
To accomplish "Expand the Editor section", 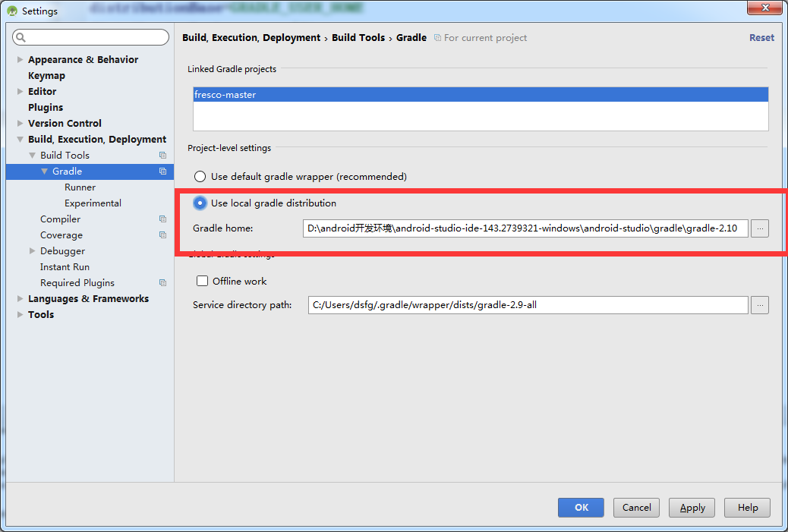I will coord(20,91).
